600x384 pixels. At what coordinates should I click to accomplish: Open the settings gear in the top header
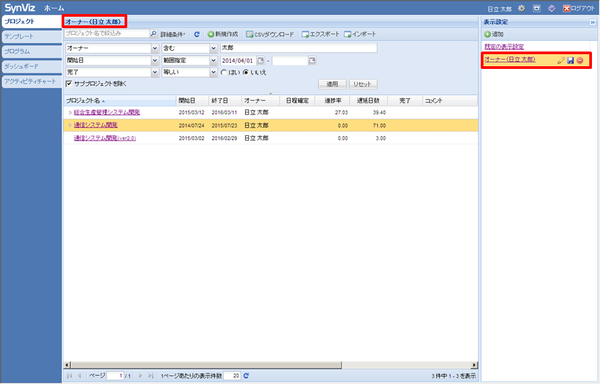point(522,8)
